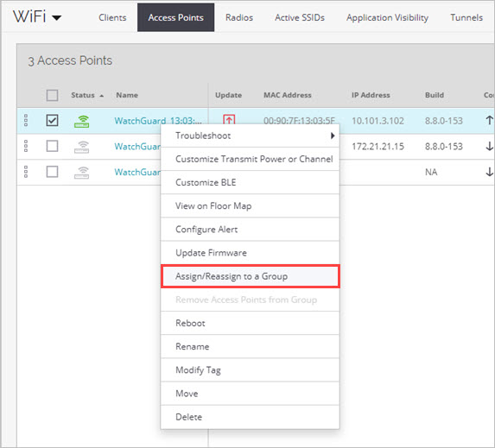Screen dimensions: 495x448
Task: Go to the Active SSIDs tab
Action: point(300,17)
